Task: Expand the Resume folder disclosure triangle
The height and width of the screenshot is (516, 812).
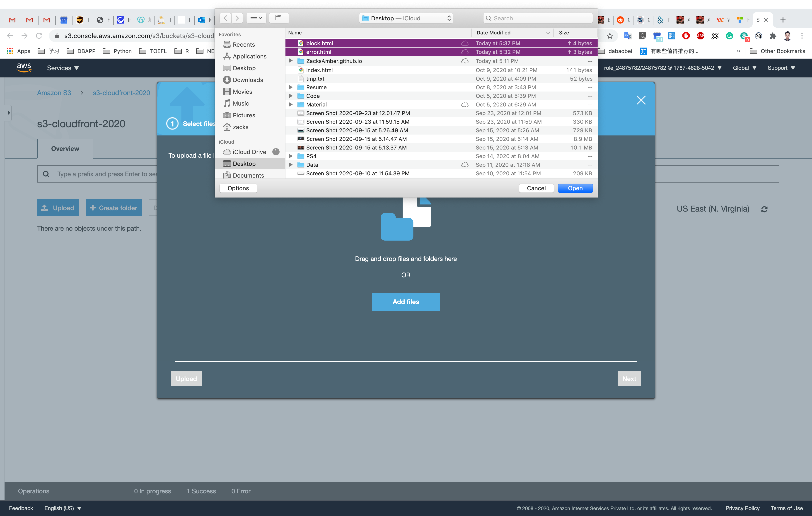Action: point(291,87)
